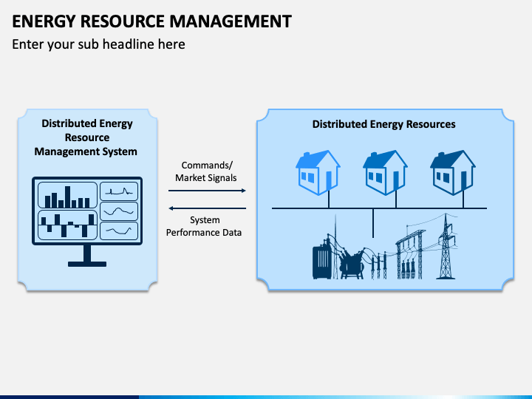Click the transmission tower pylon icon

[x=446, y=247]
